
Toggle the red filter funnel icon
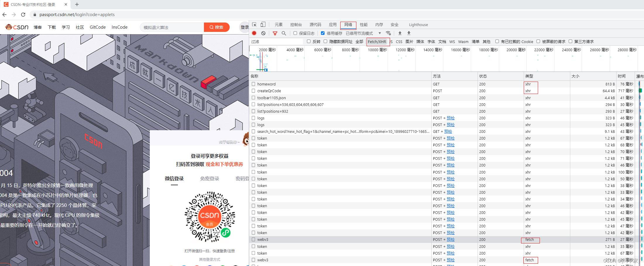click(x=275, y=33)
